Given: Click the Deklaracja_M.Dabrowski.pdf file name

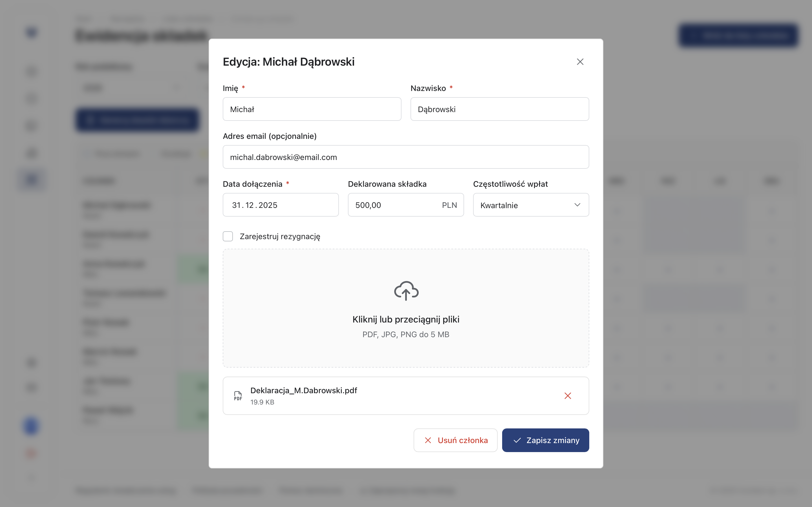Looking at the screenshot, I should 304,391.
